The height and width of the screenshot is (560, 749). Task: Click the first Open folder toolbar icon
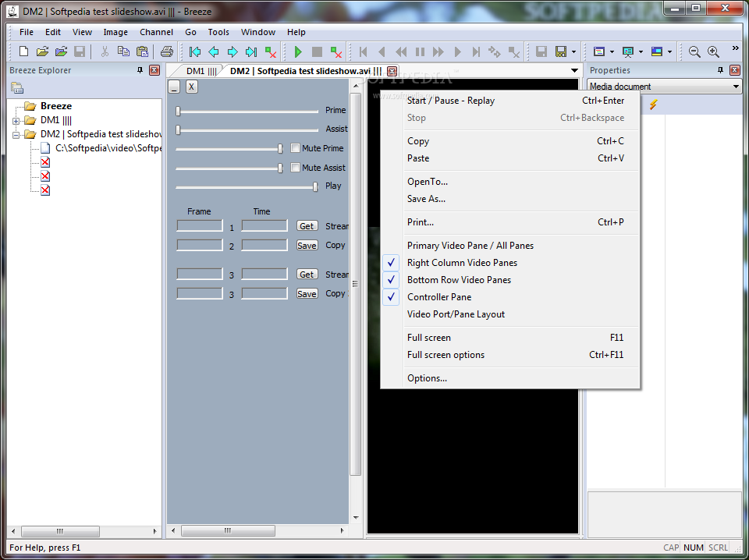(42, 51)
